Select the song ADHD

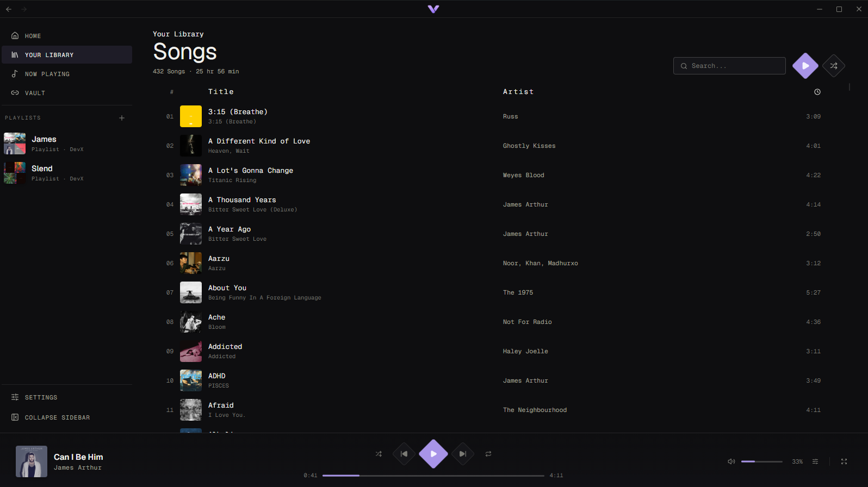coord(493,380)
